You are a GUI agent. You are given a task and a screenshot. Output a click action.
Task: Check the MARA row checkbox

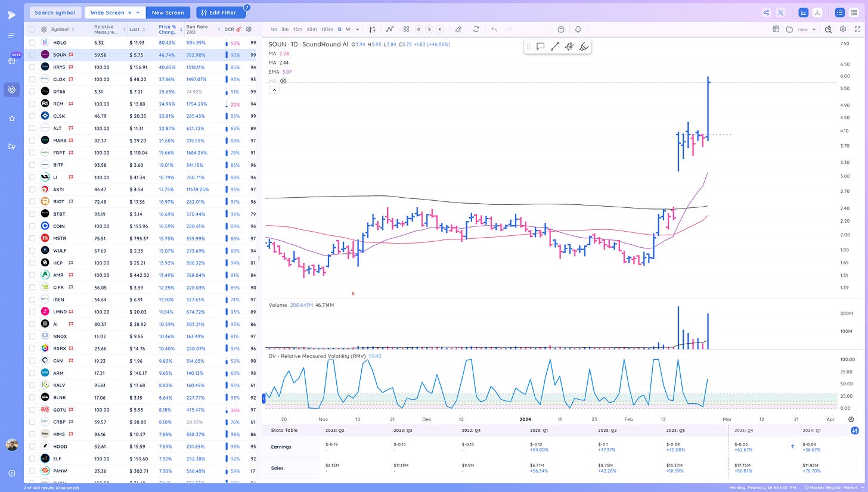(x=32, y=141)
